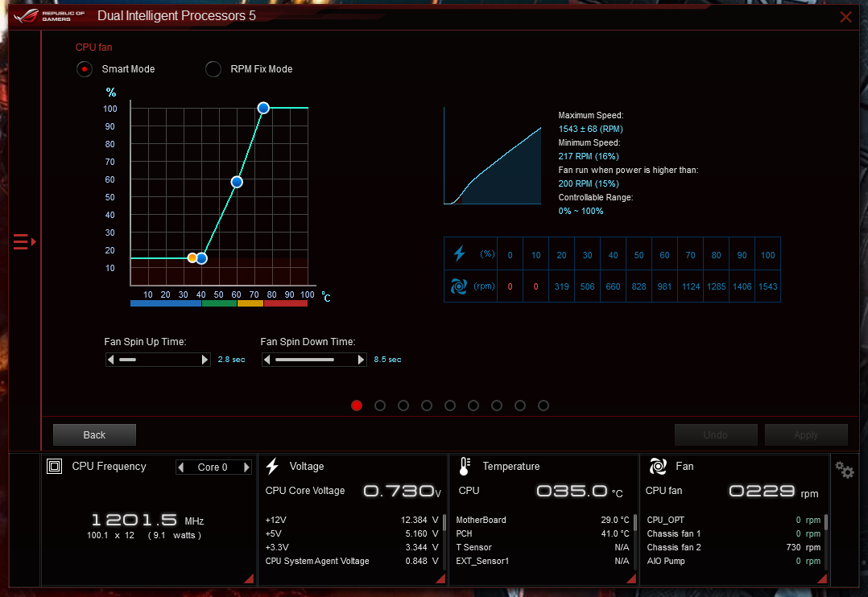868x597 pixels.
Task: Go to second fan page dot
Action: point(380,406)
